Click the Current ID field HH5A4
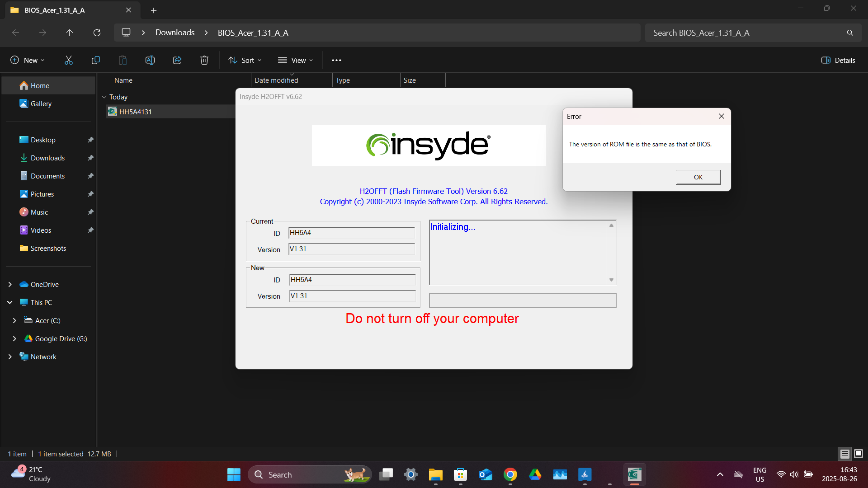The image size is (868, 488). 351,233
